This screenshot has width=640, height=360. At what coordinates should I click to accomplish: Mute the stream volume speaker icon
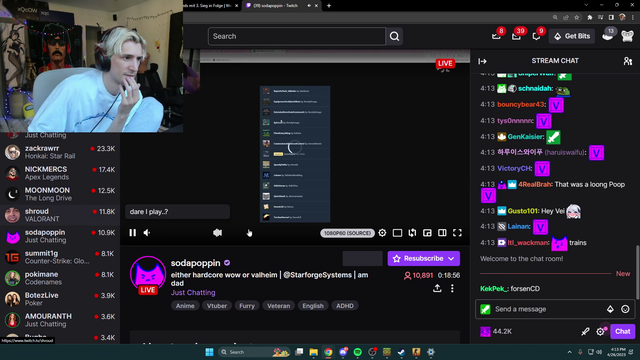(147, 233)
